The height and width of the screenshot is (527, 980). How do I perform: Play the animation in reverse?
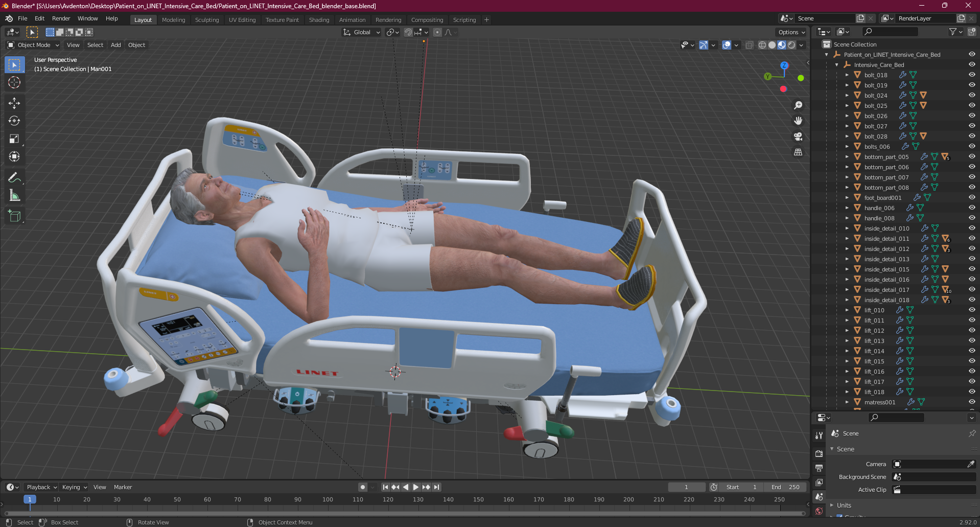coord(406,487)
